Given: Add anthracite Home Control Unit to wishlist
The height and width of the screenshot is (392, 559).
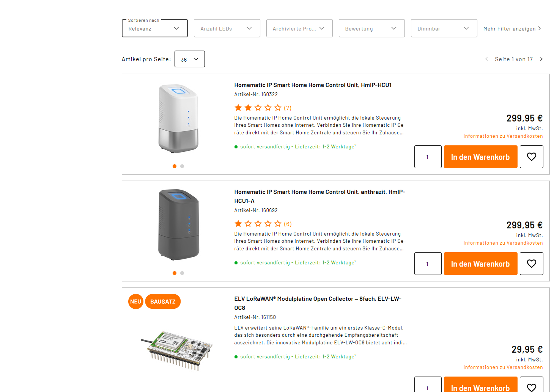Looking at the screenshot, I should (531, 264).
